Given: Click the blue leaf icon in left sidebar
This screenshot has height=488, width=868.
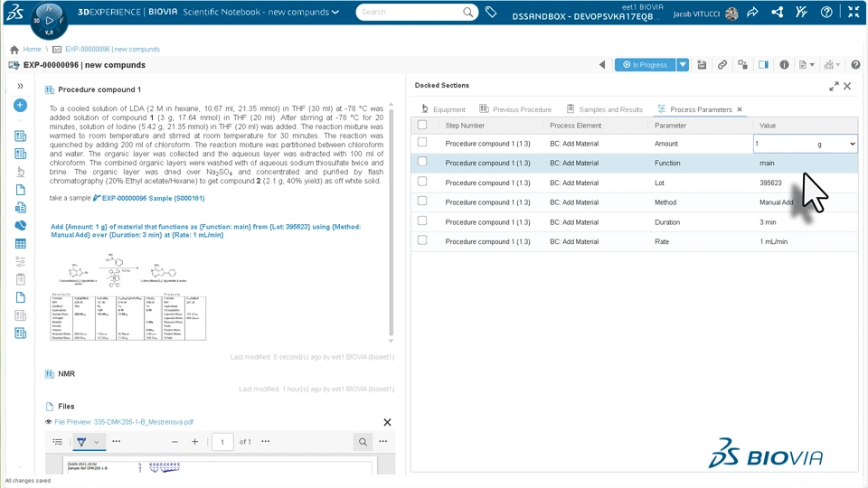Looking at the screenshot, I should click(21, 226).
